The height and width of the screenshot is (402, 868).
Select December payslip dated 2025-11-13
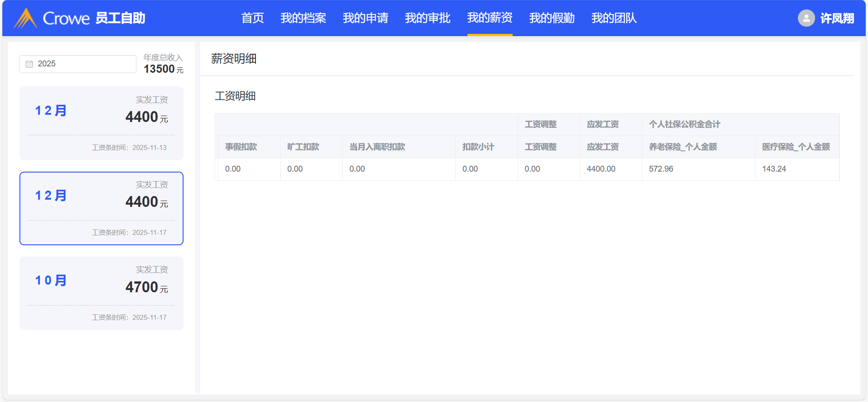click(x=101, y=123)
